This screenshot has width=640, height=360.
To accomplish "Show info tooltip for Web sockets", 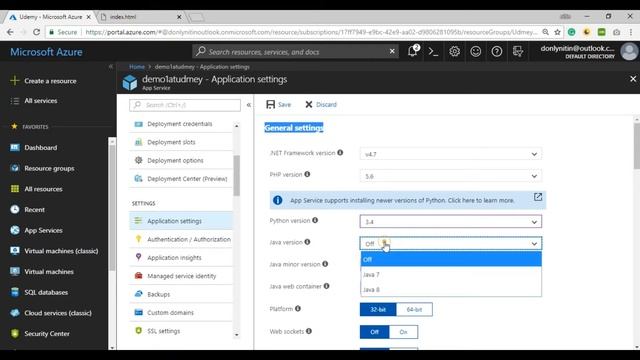I will [309, 331].
